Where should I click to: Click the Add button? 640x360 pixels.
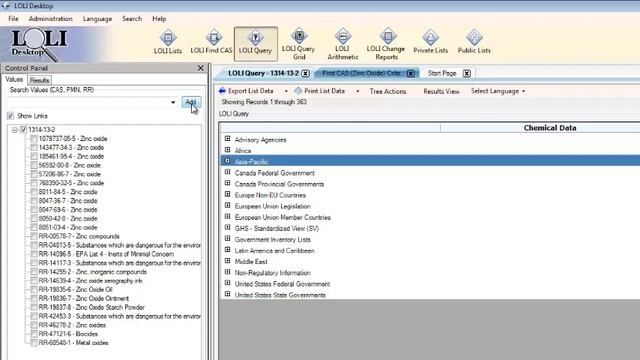(x=191, y=102)
